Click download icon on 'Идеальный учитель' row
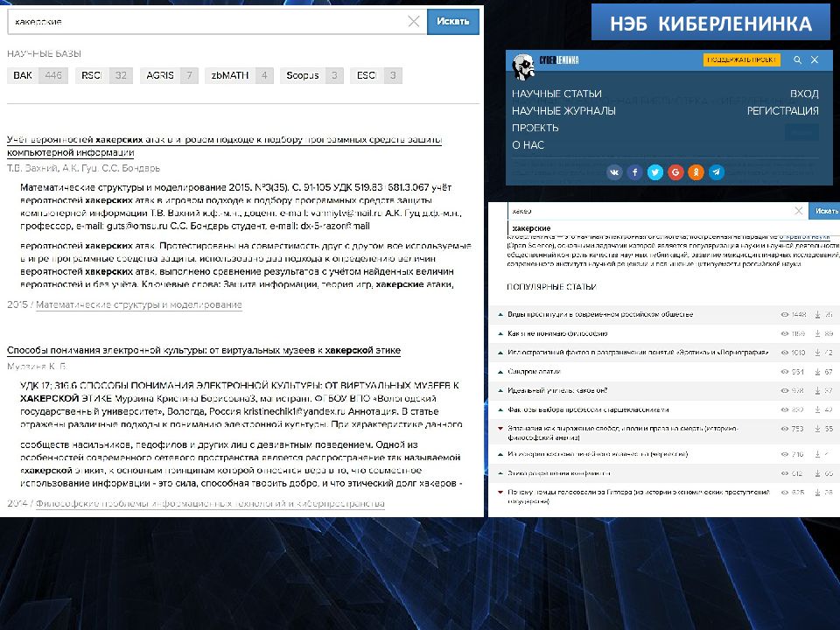Viewport: 840px width, 630px height. tap(817, 390)
